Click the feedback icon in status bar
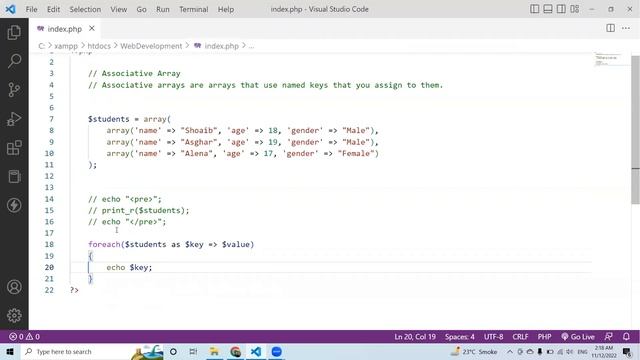The width and height of the screenshot is (640, 360). pyautogui.click(x=608, y=337)
